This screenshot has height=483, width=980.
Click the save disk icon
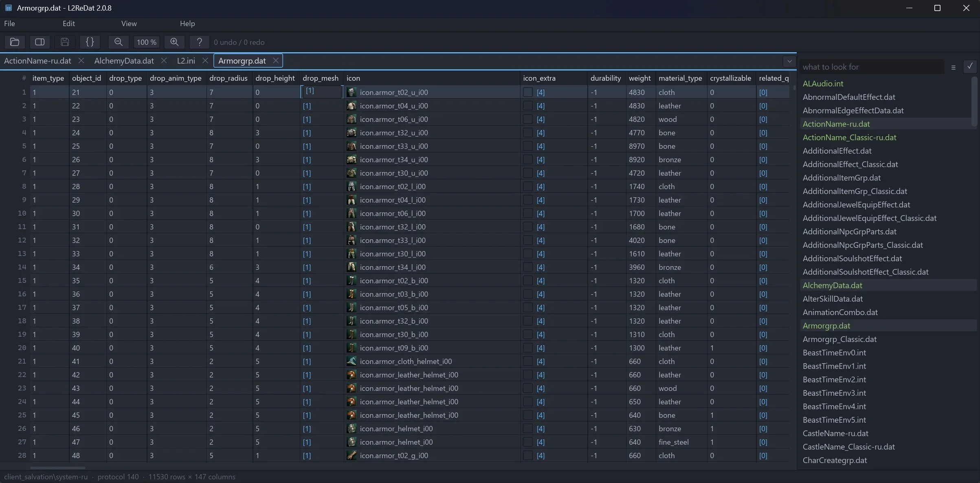tap(65, 42)
